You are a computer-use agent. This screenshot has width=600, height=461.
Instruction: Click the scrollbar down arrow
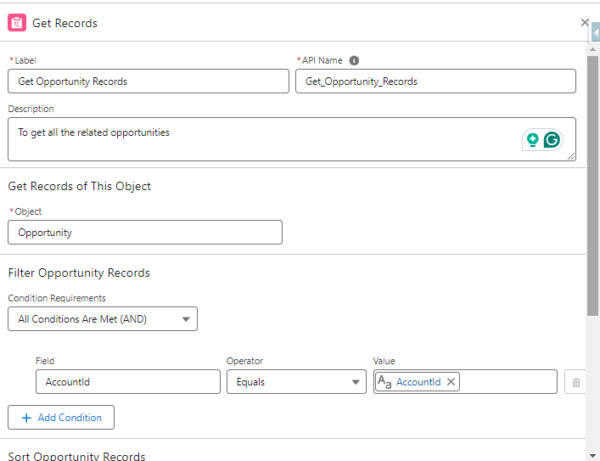point(593,456)
